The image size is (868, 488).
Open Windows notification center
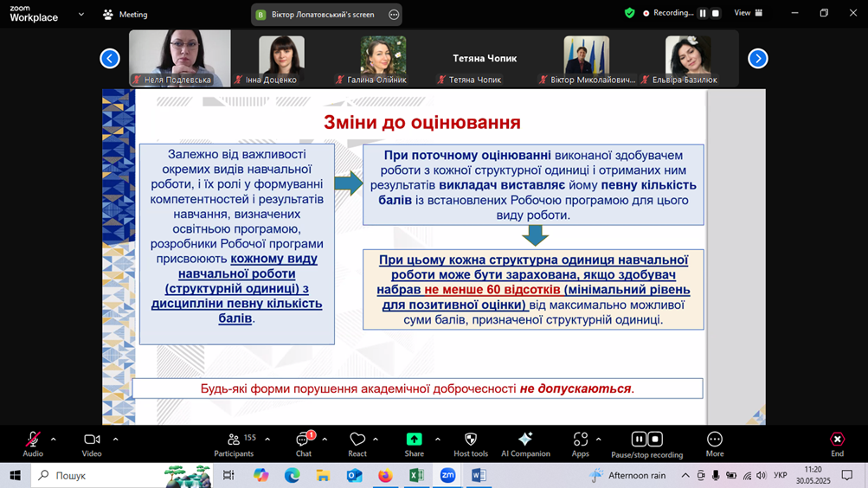tap(847, 475)
